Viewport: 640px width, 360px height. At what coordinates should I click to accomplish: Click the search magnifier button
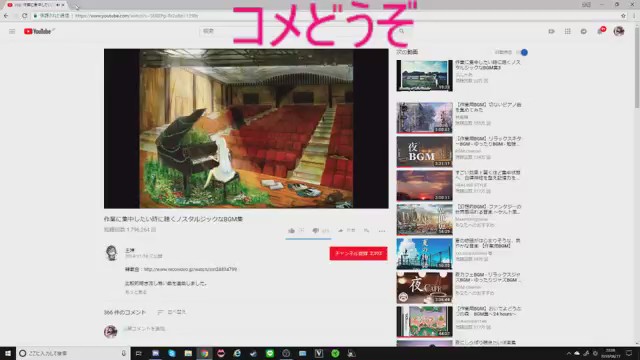click(402, 31)
